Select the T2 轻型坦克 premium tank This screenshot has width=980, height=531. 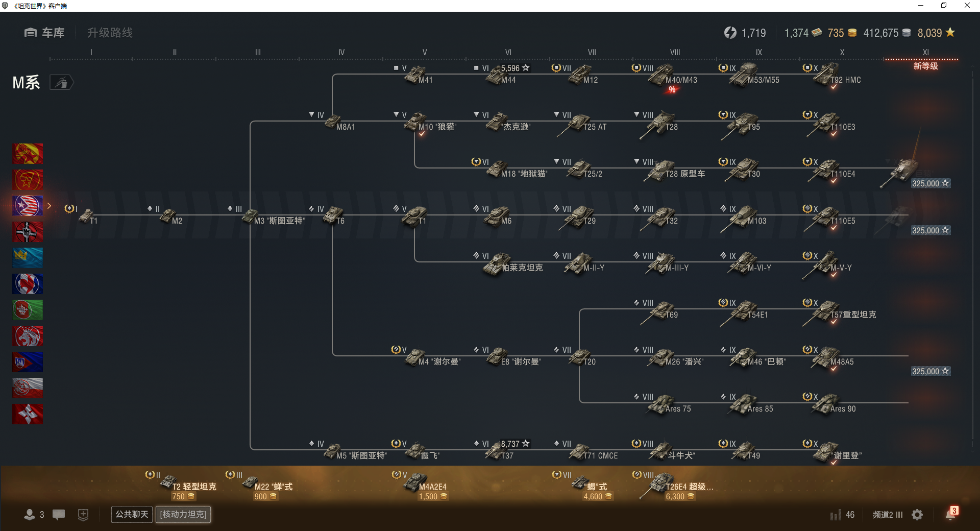pos(181,486)
